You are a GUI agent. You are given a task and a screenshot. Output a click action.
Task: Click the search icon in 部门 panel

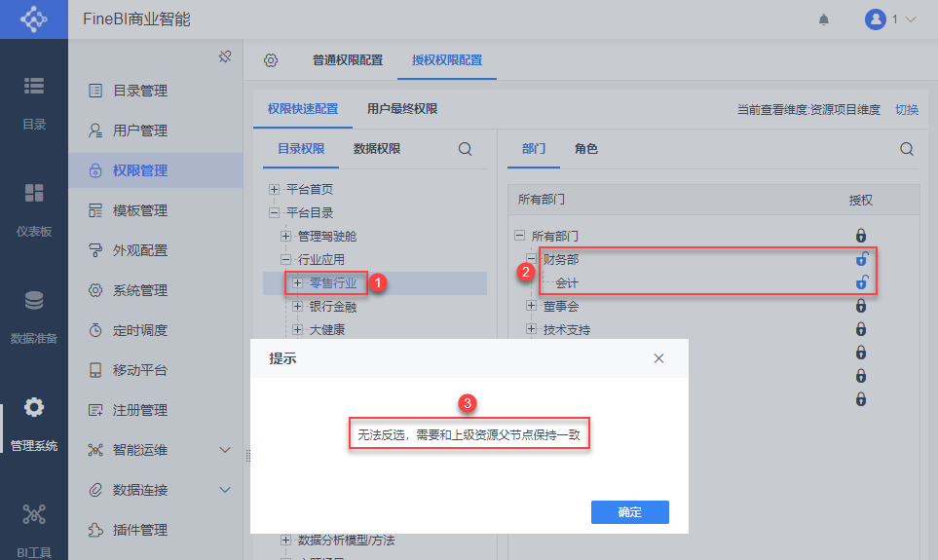[x=907, y=149]
